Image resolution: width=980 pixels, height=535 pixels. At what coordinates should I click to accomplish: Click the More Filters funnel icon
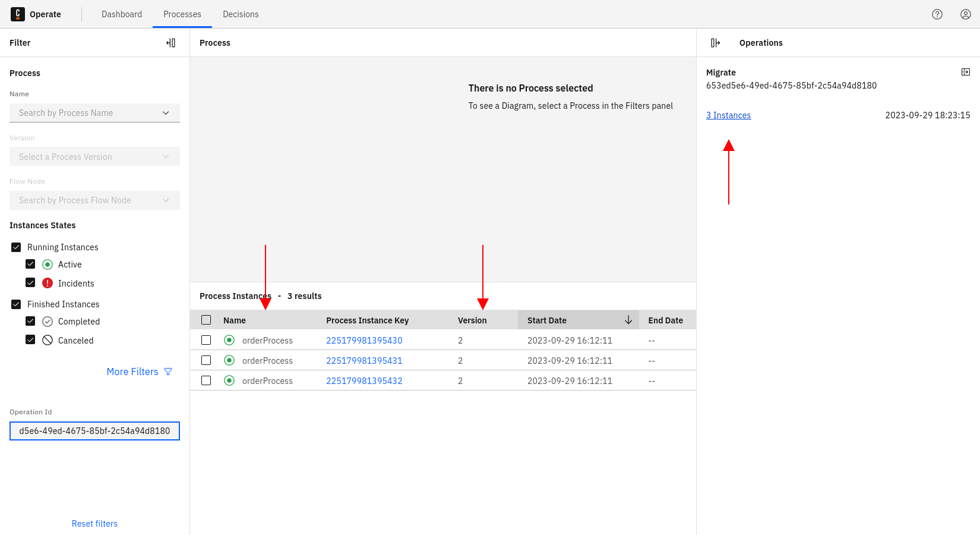tap(168, 372)
